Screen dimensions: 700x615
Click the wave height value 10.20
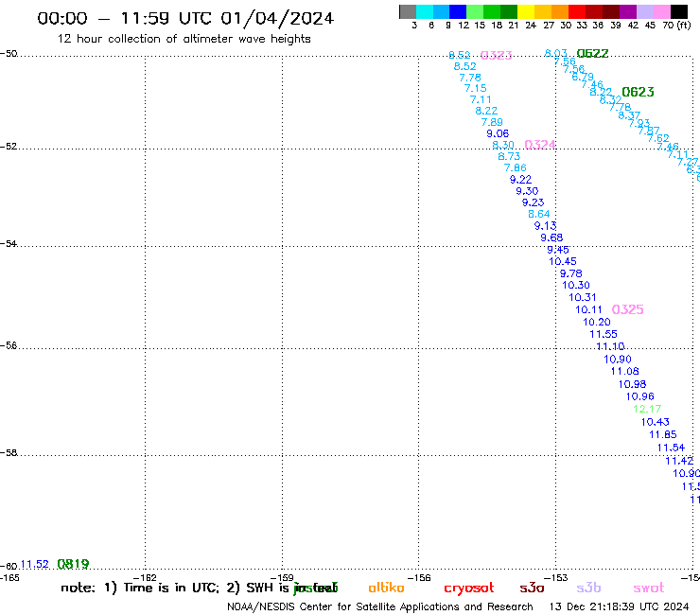pos(597,323)
